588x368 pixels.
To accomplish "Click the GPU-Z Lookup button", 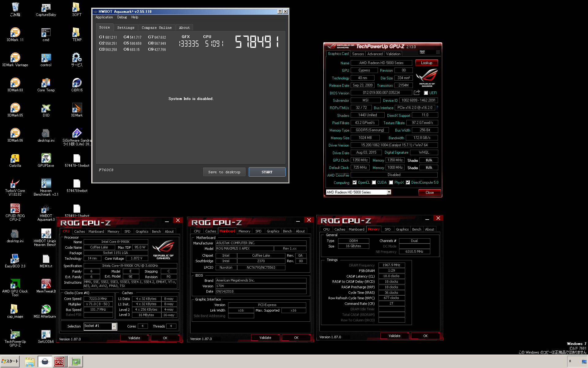I will point(427,63).
